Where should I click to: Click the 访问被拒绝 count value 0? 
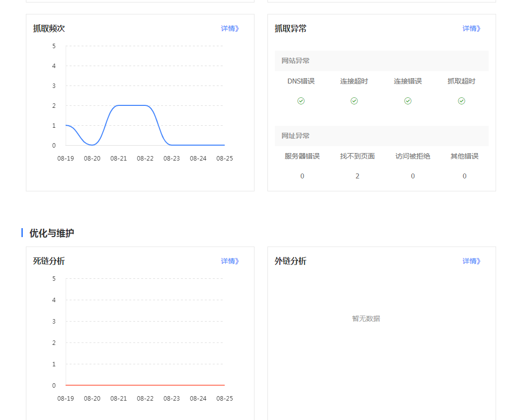coord(413,176)
